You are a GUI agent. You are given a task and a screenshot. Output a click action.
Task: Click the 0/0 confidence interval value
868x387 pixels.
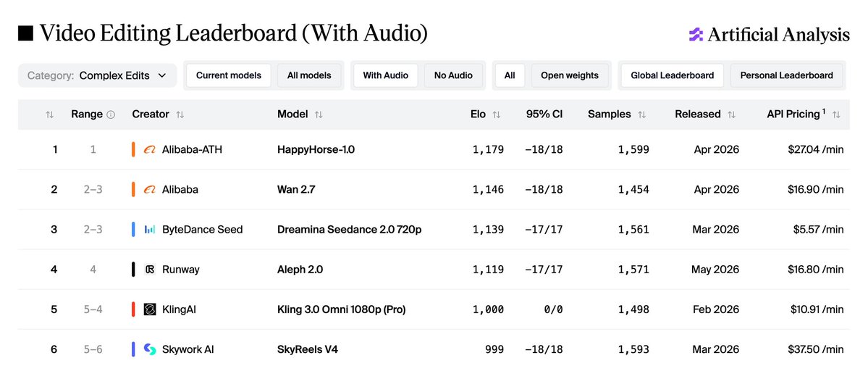click(x=553, y=309)
